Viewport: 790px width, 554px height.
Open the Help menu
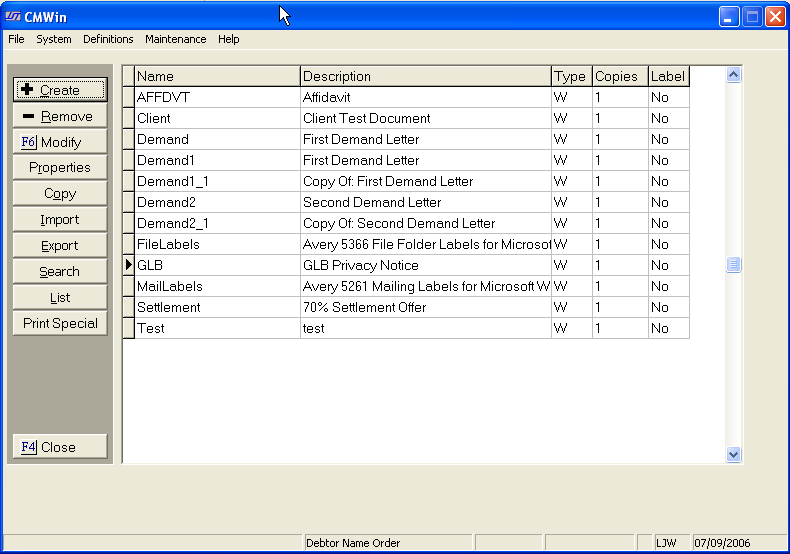[229, 39]
